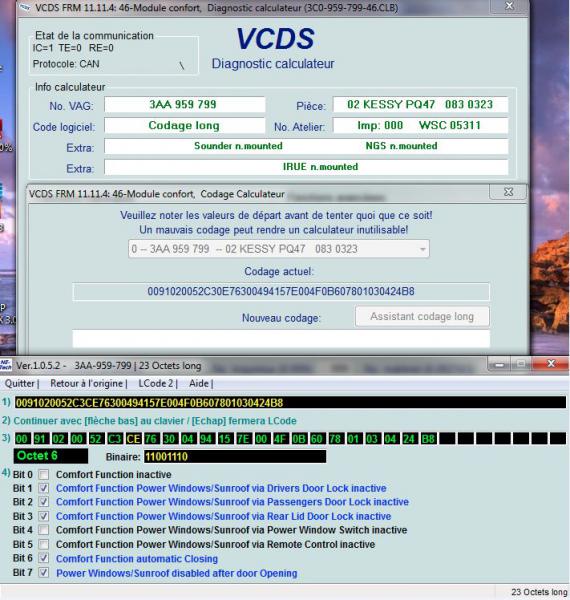Open the LCode 2 menu
The image size is (570, 600).
click(x=156, y=383)
